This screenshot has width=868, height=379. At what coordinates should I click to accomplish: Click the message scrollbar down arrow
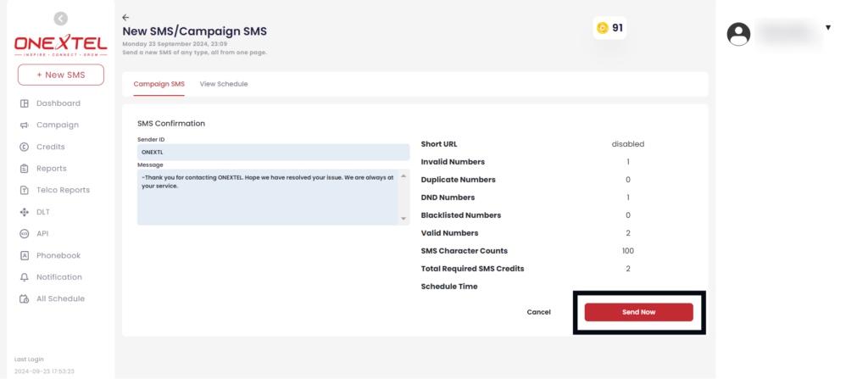tap(403, 219)
